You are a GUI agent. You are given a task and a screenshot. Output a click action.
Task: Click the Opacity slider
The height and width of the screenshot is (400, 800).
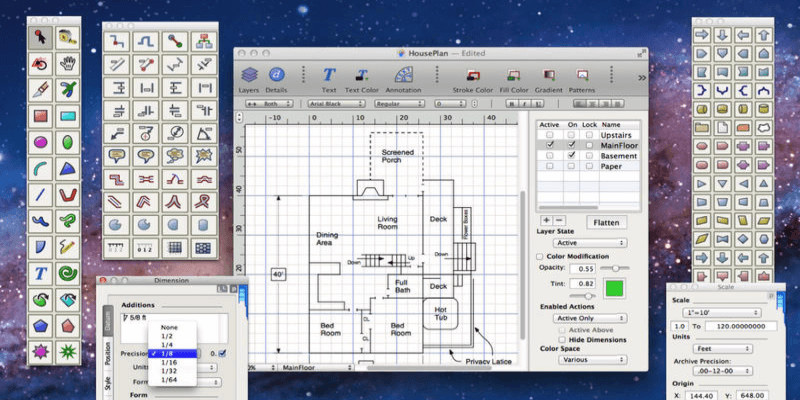[615, 268]
